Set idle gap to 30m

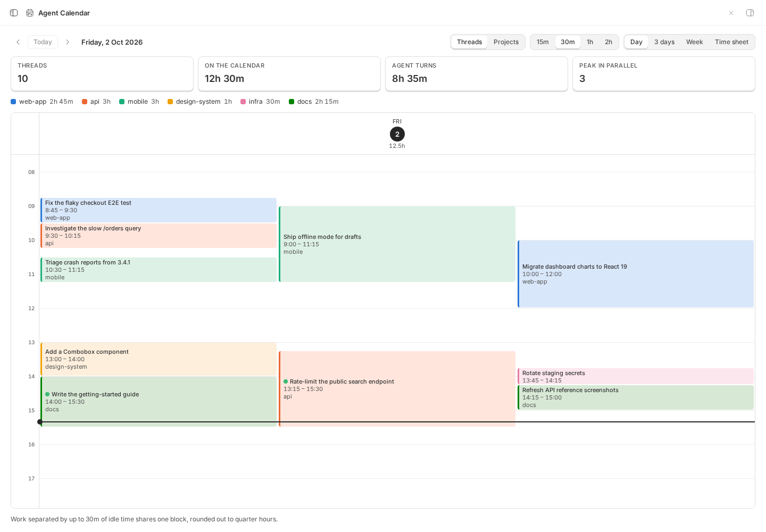pyautogui.click(x=568, y=42)
